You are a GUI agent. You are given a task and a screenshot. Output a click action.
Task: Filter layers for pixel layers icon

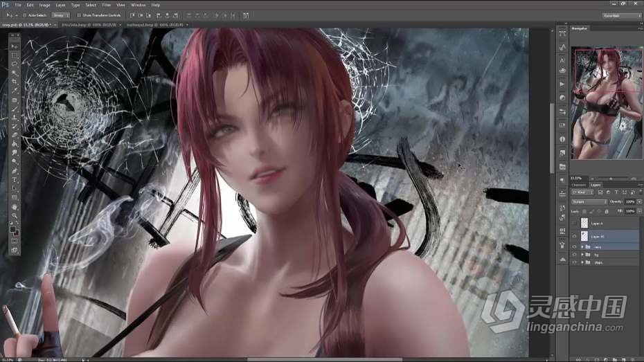pos(600,192)
